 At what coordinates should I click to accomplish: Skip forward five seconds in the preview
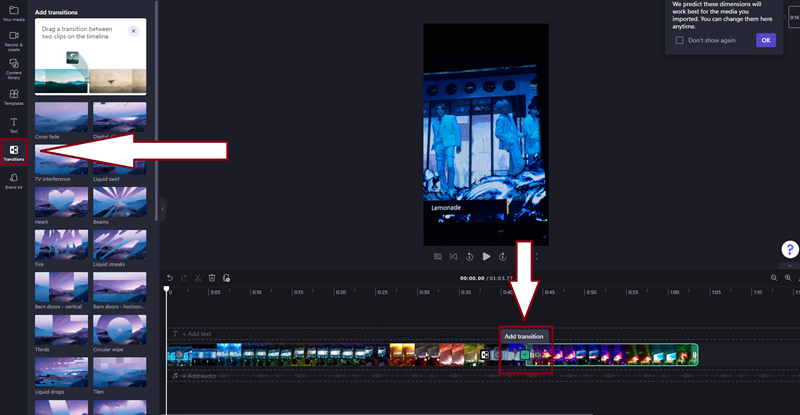(503, 257)
